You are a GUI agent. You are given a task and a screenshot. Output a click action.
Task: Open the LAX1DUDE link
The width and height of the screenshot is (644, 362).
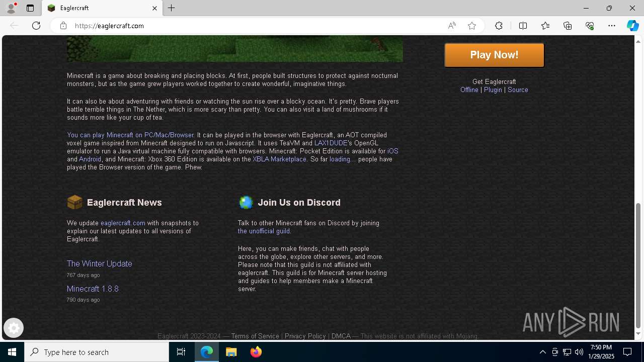pos(331,143)
